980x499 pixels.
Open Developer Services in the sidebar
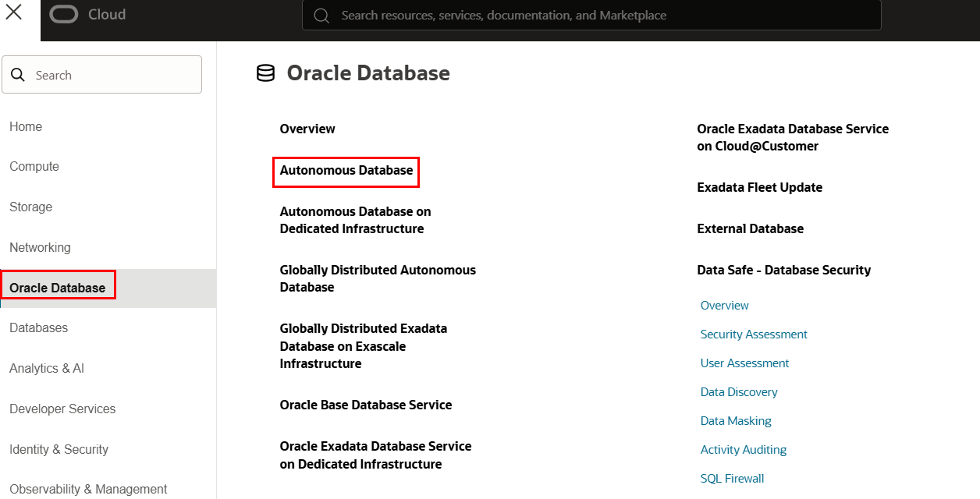pos(62,409)
